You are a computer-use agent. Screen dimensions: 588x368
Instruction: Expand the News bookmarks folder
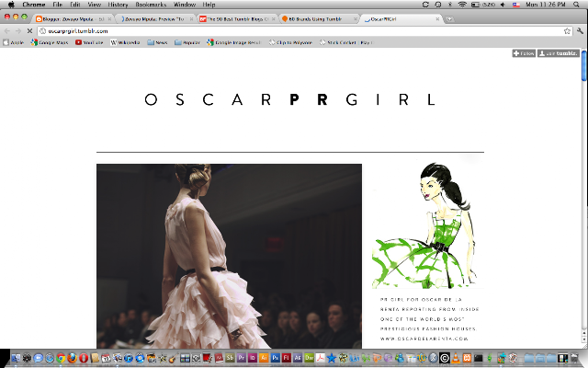[x=157, y=42]
